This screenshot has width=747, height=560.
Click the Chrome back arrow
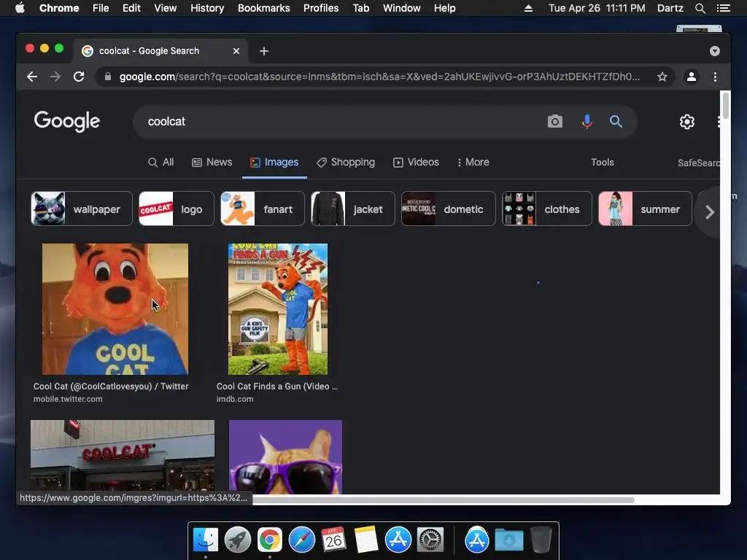[32, 77]
